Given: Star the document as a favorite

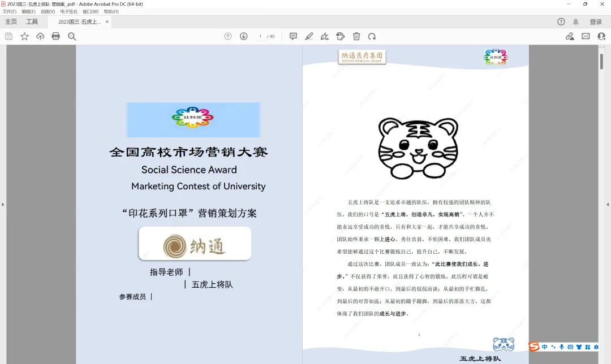Looking at the screenshot, I should 24,36.
